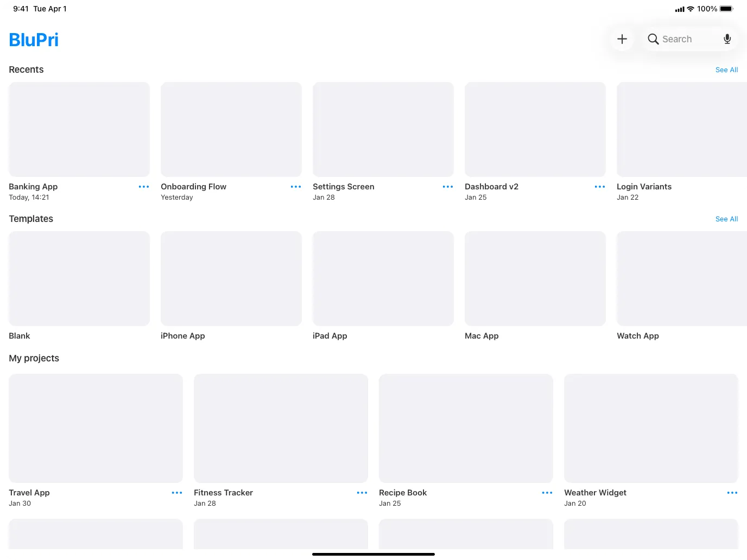Open options menu for Banking App

coord(144,186)
